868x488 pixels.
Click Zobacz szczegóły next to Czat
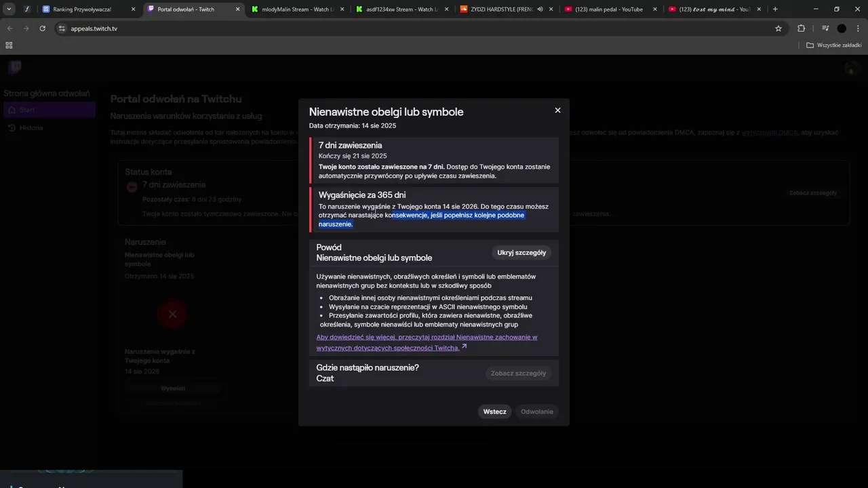(518, 373)
